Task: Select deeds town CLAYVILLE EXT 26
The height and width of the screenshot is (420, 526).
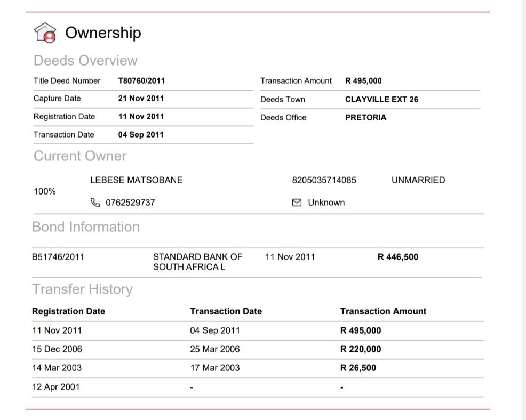Action: pyautogui.click(x=381, y=100)
